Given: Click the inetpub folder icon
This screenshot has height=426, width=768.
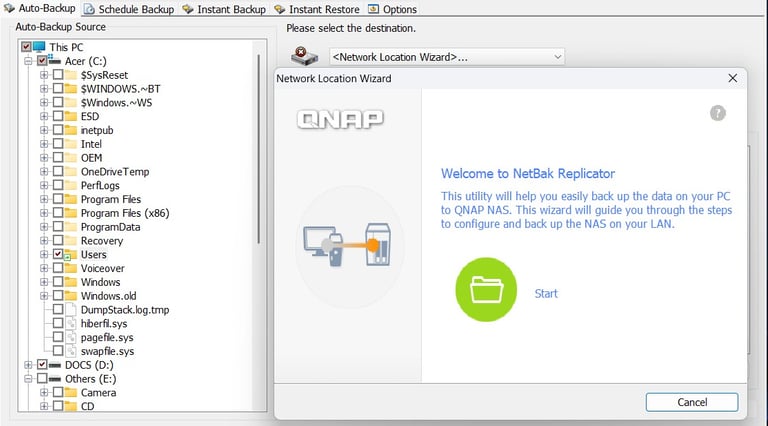Looking at the screenshot, I should coord(71,130).
